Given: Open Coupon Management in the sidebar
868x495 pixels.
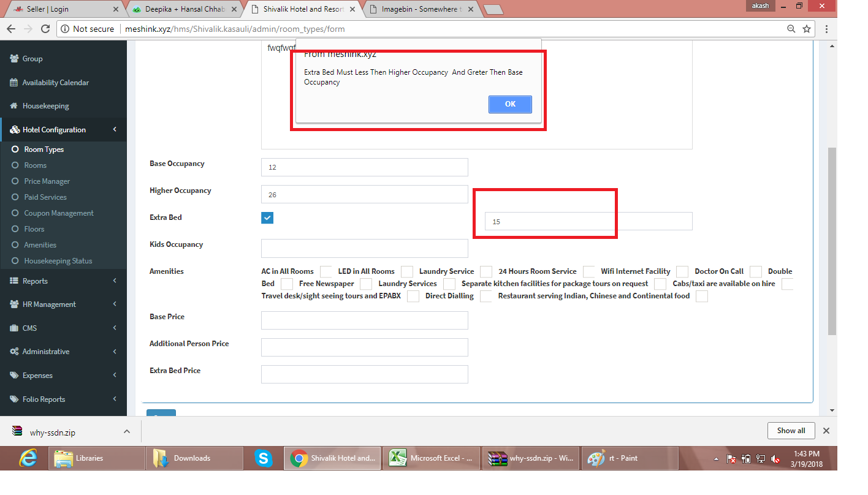Looking at the screenshot, I should point(58,213).
